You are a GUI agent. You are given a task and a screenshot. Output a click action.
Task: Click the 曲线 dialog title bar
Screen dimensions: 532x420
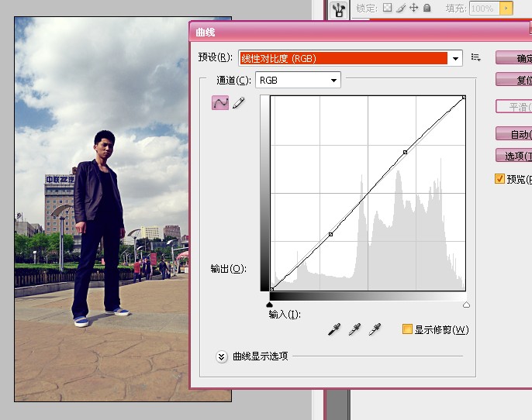pos(361,32)
